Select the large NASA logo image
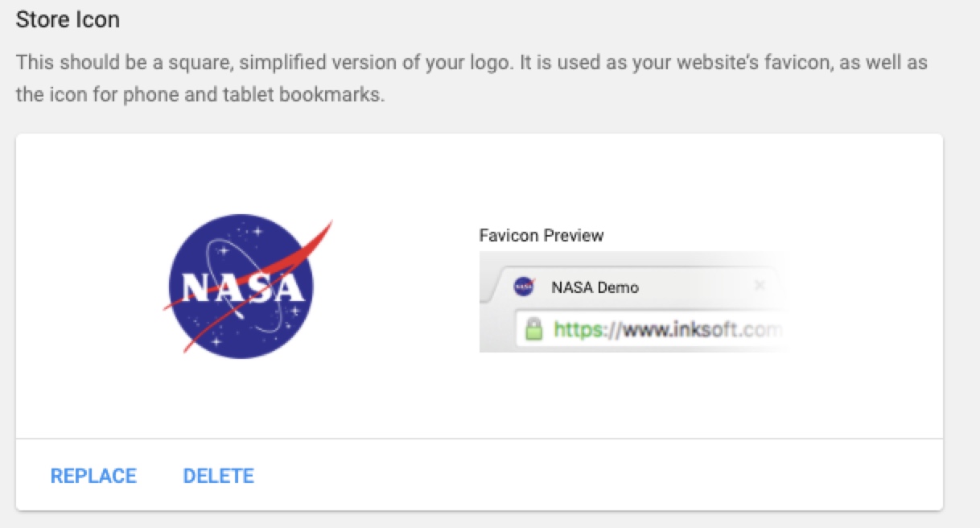The height and width of the screenshot is (528, 980). point(241,287)
